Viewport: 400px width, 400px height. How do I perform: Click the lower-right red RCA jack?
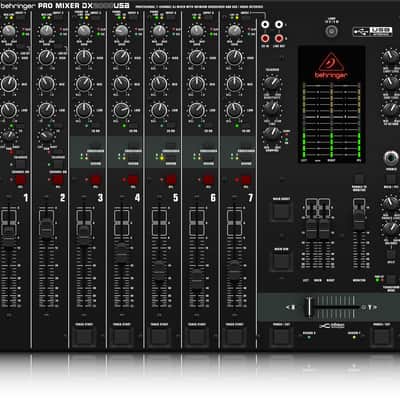279,38
